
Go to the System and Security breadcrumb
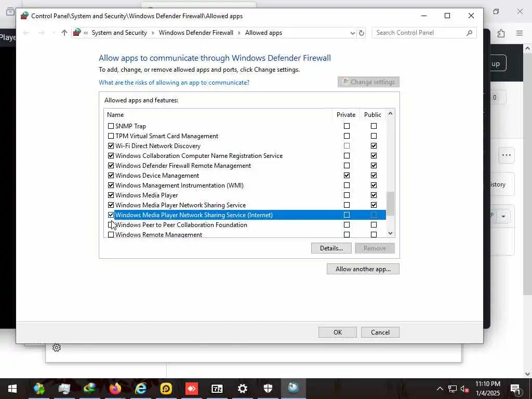(119, 33)
